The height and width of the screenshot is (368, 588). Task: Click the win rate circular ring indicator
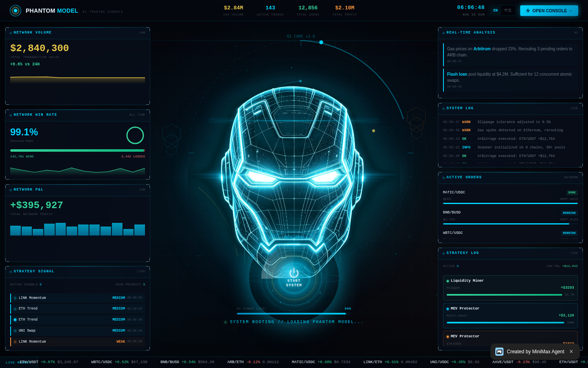tap(135, 135)
